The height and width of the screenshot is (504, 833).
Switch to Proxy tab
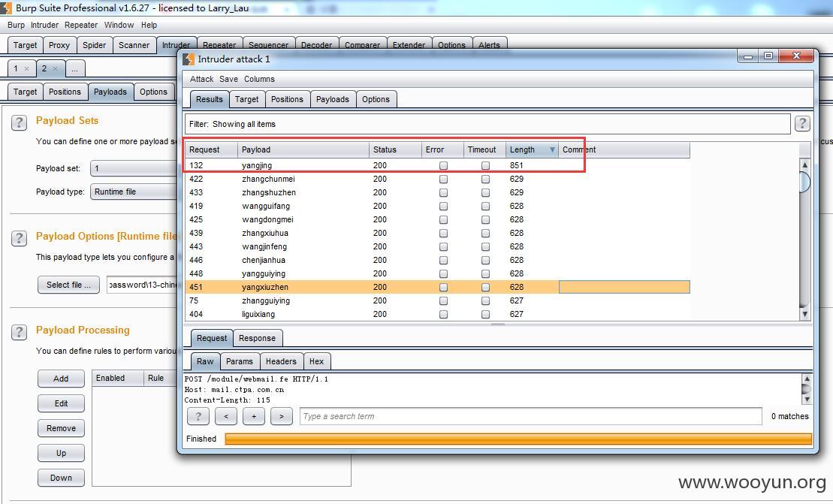click(59, 45)
